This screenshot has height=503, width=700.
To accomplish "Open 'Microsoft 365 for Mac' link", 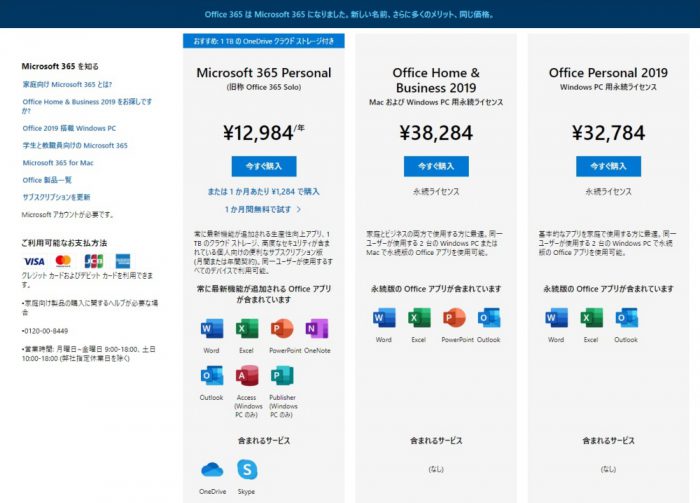I will pyautogui.click(x=58, y=163).
